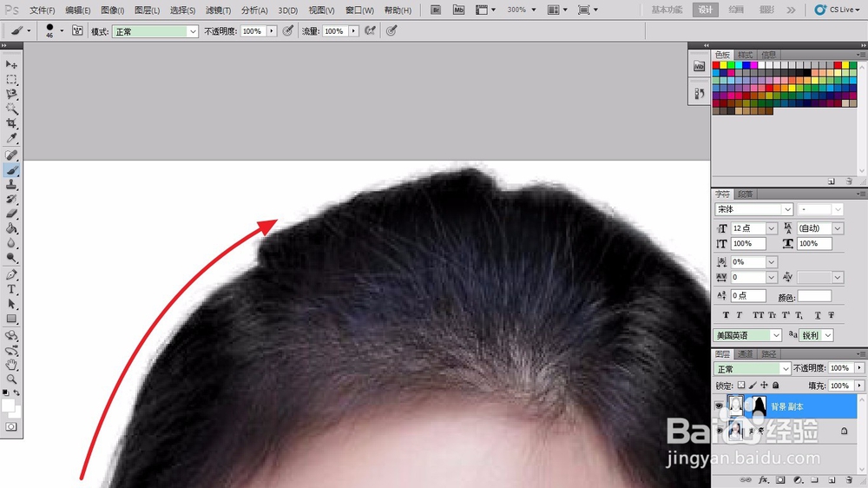
Task: Open the 图像(I) menu
Action: point(112,10)
